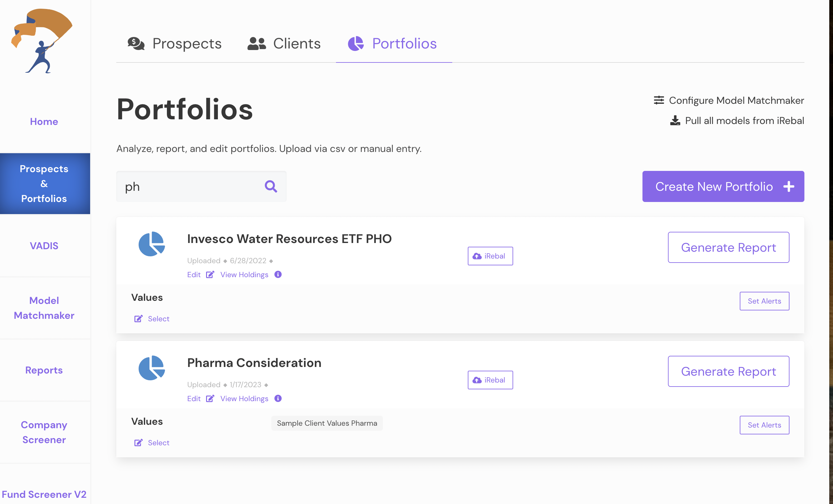Open Company Screener in the sidebar
Viewport: 833px width, 504px height.
(44, 432)
